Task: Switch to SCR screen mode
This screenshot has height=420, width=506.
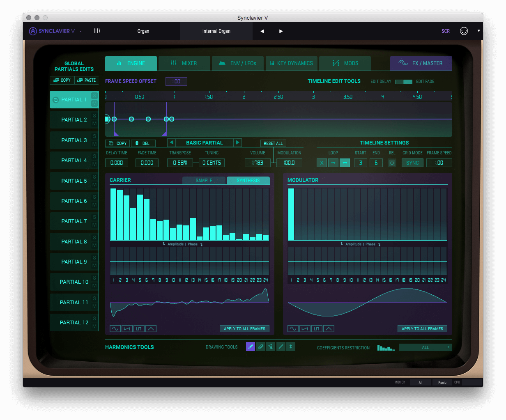Action: coord(446,31)
